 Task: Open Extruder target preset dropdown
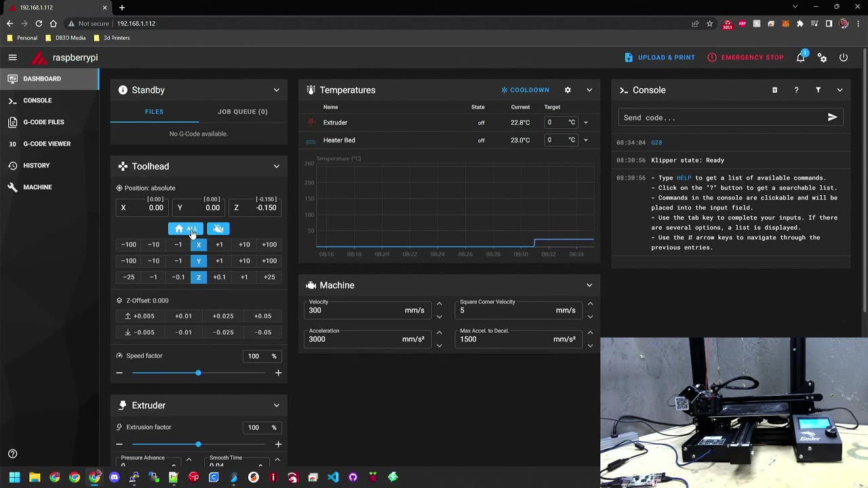pos(585,123)
